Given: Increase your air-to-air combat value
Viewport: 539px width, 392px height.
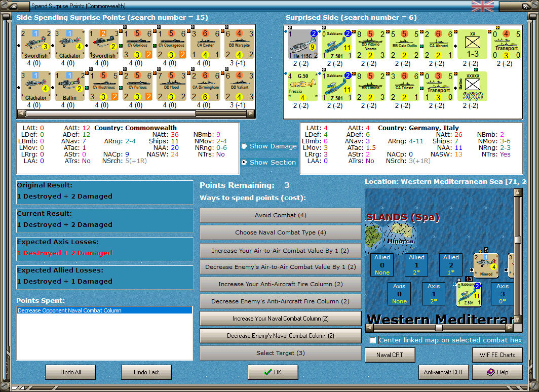Looking at the screenshot, I should 281,251.
